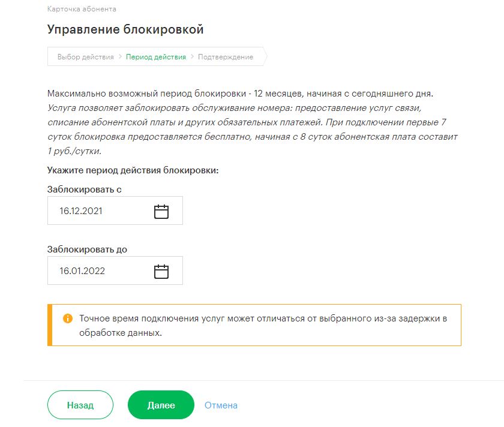The height and width of the screenshot is (427, 504).
Task: Click italic service description paragraph
Action: click(253, 129)
